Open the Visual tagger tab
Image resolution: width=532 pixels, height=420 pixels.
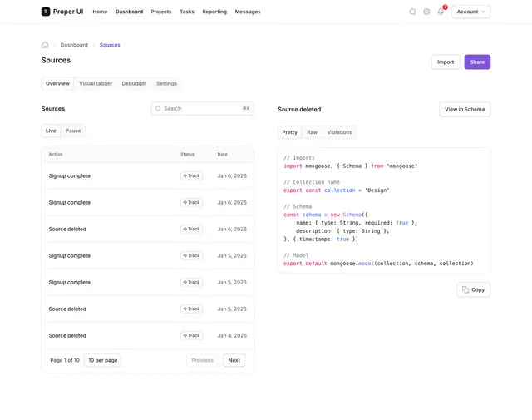point(96,83)
